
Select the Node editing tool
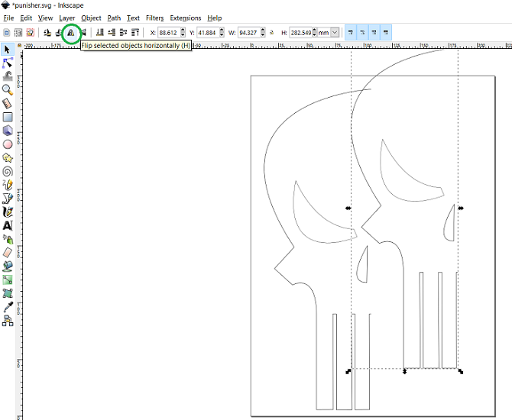coord(8,63)
